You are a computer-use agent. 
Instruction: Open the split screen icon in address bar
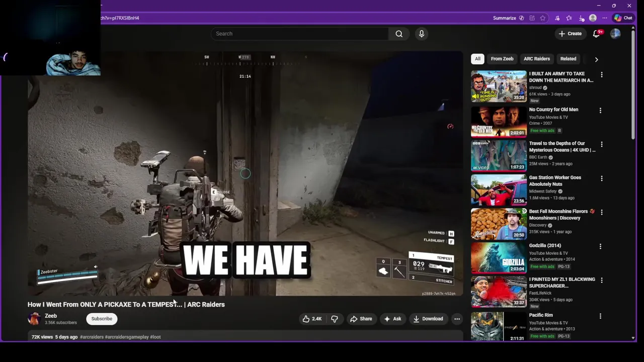point(532,18)
